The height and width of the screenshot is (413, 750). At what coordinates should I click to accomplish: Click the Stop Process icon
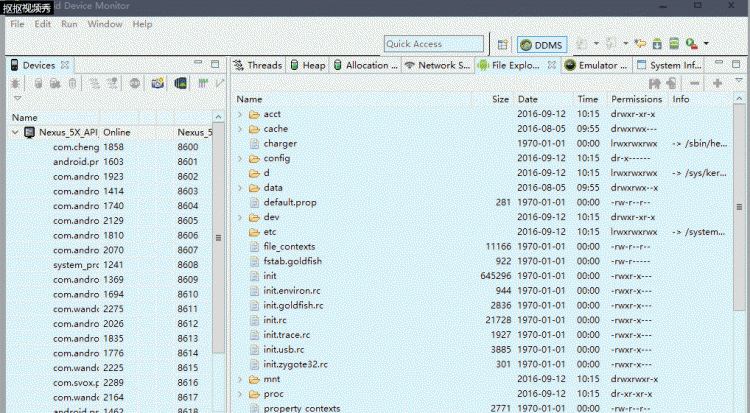(135, 83)
